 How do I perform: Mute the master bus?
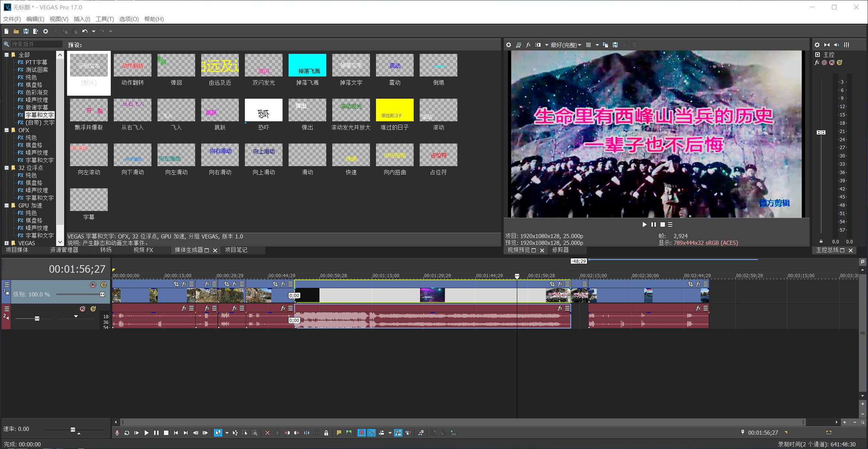coord(832,63)
